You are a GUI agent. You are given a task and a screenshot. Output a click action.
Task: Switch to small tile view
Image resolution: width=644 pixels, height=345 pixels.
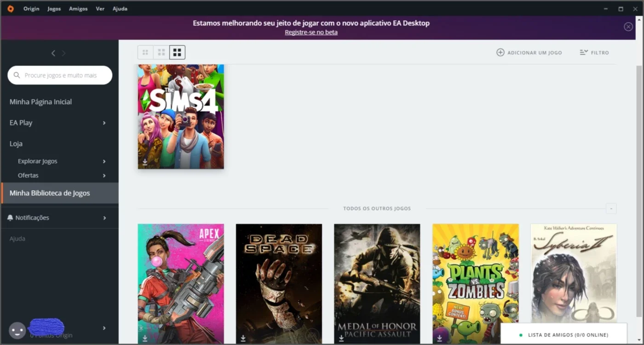pos(145,52)
